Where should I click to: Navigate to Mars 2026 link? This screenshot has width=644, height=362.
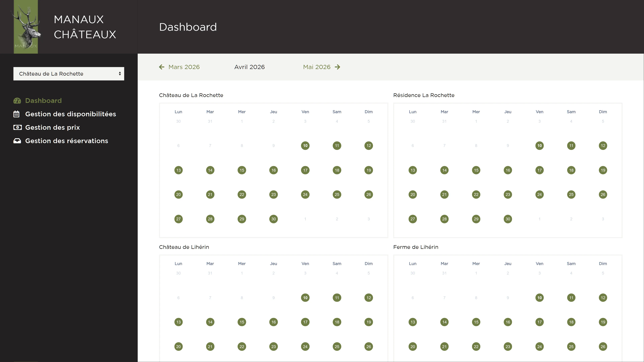pos(184,67)
